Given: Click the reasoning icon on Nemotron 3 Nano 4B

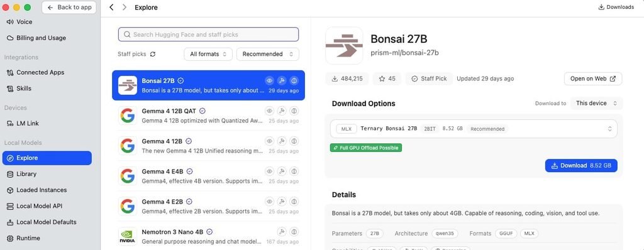Looking at the screenshot, I should (x=294, y=232).
